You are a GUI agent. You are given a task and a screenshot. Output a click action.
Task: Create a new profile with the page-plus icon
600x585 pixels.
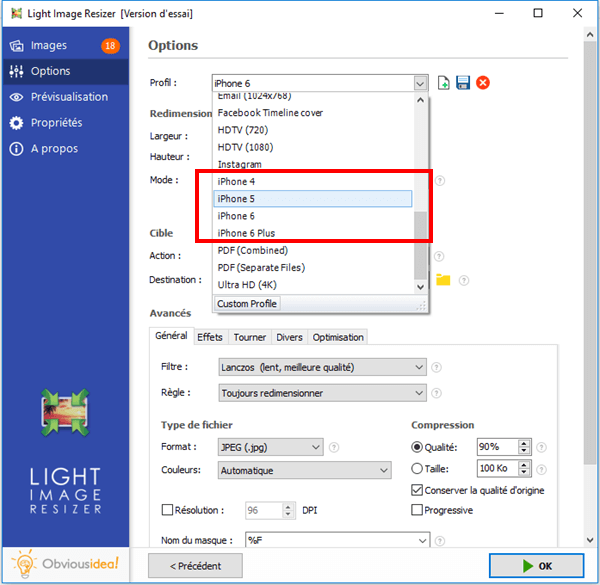(x=443, y=83)
